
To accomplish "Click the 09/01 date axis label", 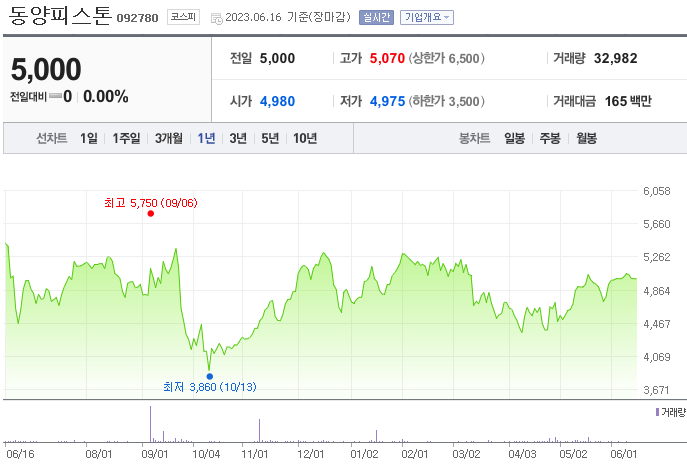I will pyautogui.click(x=154, y=454).
